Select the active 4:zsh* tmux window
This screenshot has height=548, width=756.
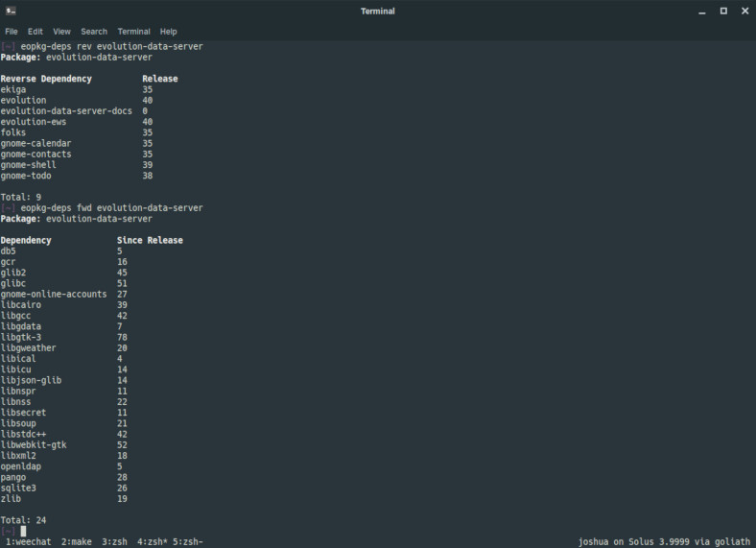153,541
